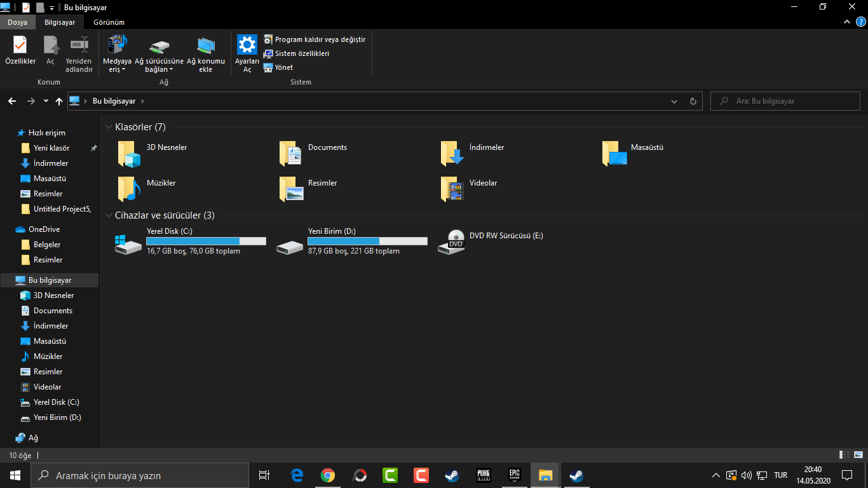Go up one folder level
Screen dimensions: 868x488
click(59, 101)
